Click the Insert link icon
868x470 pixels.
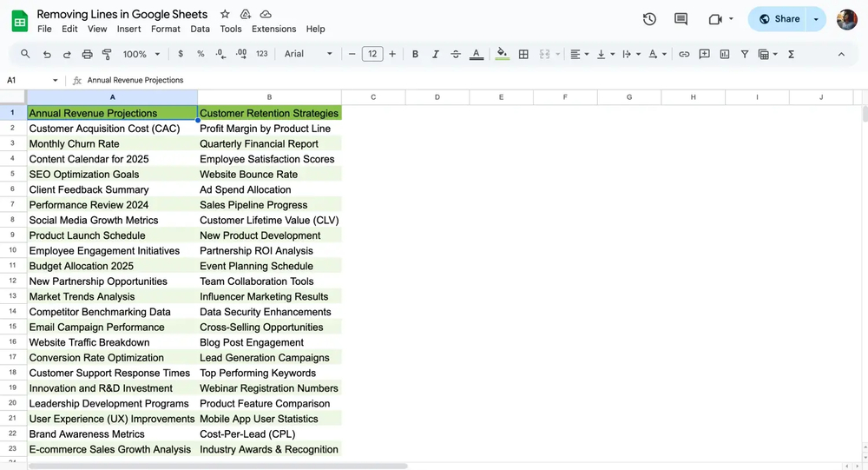pyautogui.click(x=684, y=54)
